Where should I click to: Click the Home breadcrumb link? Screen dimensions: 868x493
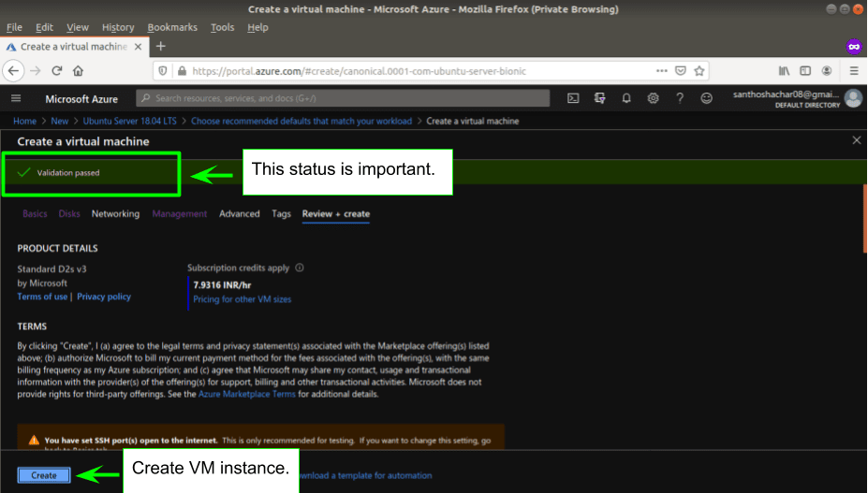click(25, 122)
